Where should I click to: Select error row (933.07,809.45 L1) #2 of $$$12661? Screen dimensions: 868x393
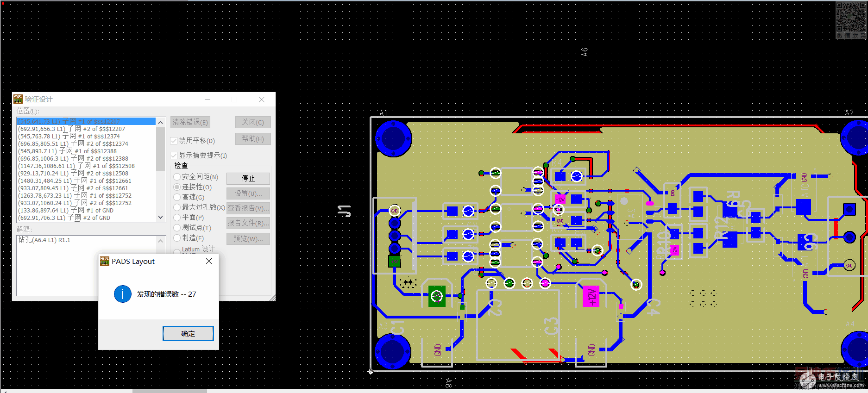pos(86,188)
